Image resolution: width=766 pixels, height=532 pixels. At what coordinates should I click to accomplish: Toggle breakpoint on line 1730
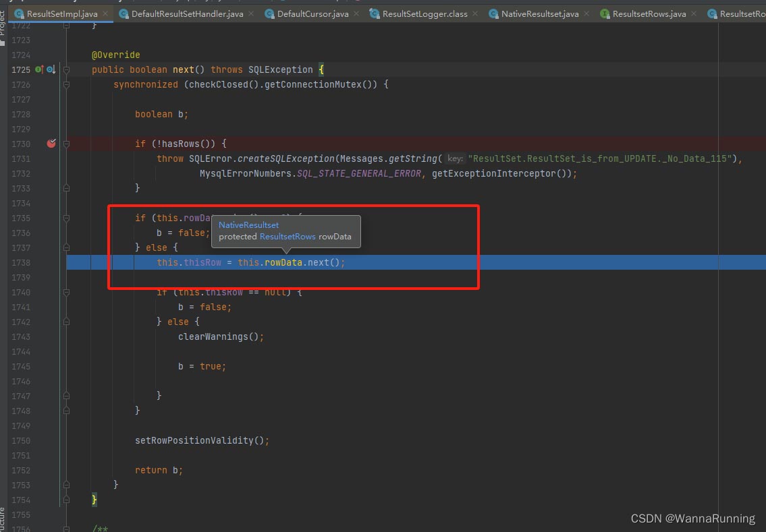pyautogui.click(x=51, y=144)
